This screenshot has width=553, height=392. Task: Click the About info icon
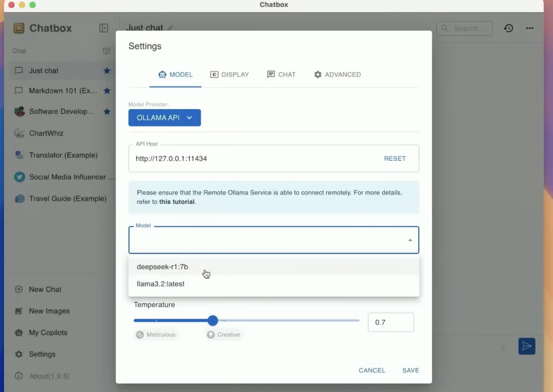19,376
